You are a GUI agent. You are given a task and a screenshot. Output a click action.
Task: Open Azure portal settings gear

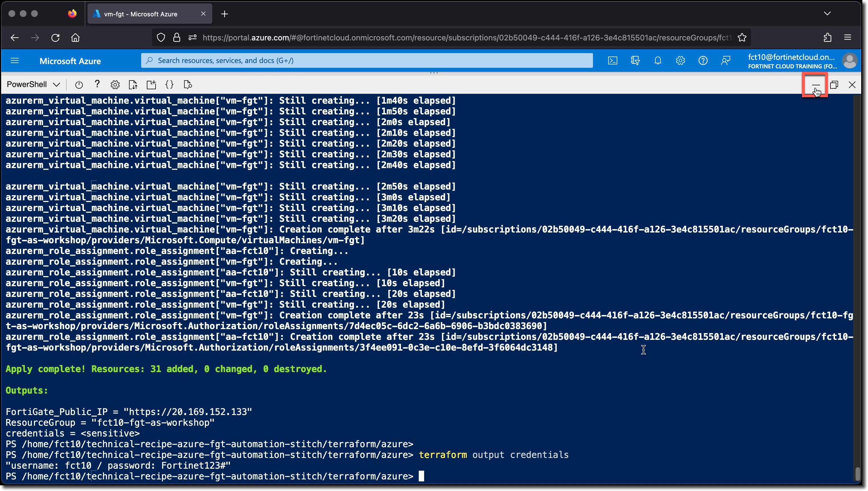[680, 61]
